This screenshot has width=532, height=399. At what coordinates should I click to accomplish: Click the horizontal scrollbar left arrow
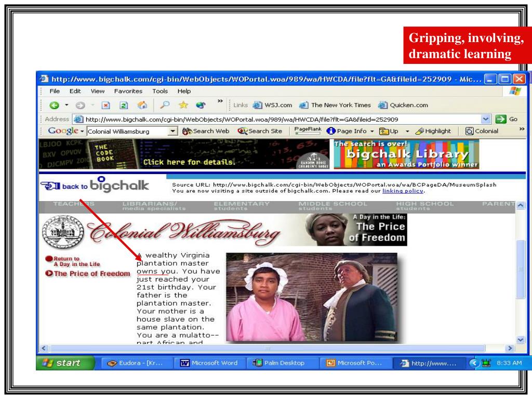[44, 349]
